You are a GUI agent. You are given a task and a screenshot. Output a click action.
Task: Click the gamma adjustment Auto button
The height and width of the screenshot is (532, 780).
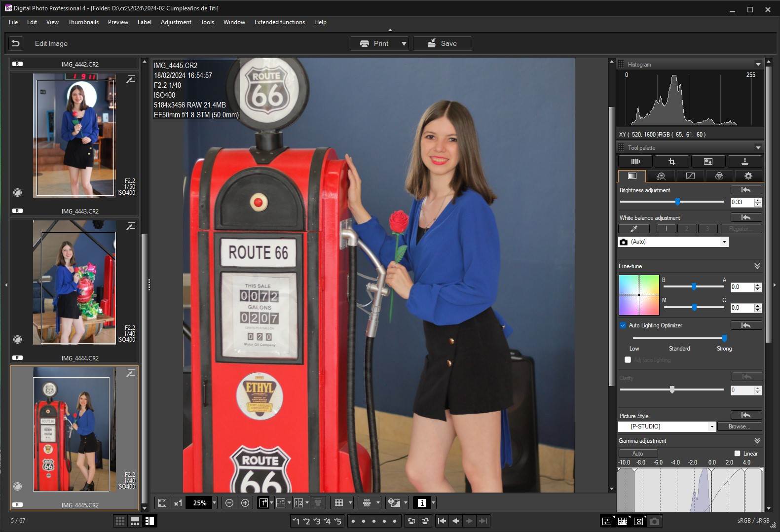point(638,454)
